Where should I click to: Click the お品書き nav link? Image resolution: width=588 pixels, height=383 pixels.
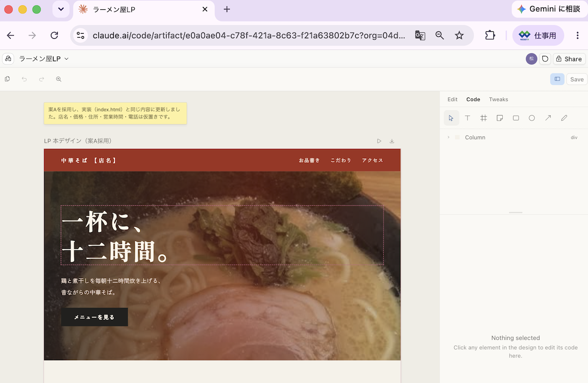(309, 160)
